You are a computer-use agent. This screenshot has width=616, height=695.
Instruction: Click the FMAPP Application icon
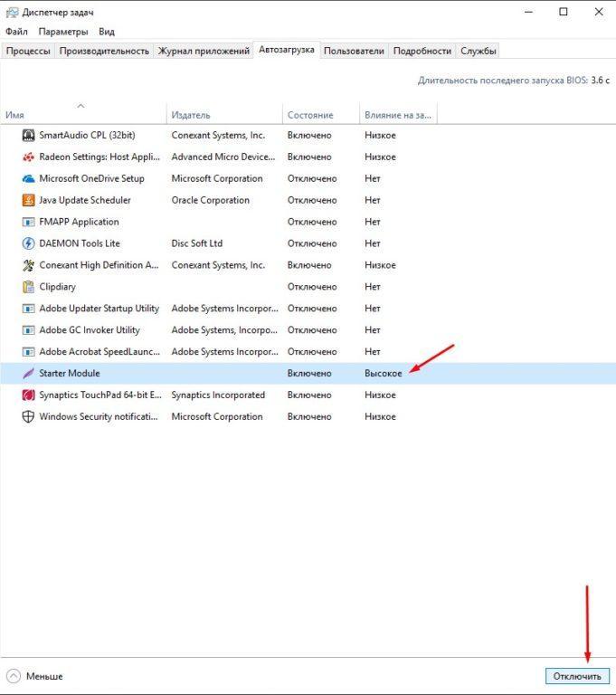click(x=28, y=222)
